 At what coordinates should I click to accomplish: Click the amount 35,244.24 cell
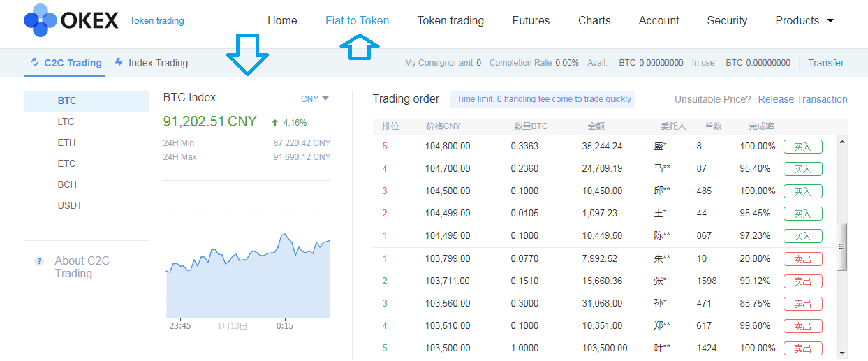(x=602, y=147)
